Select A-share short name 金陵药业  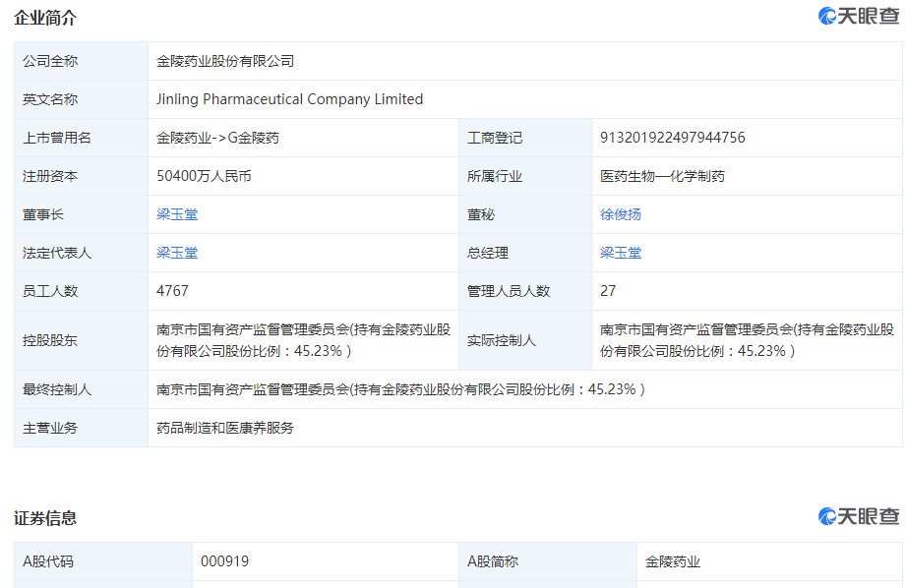pos(673,561)
